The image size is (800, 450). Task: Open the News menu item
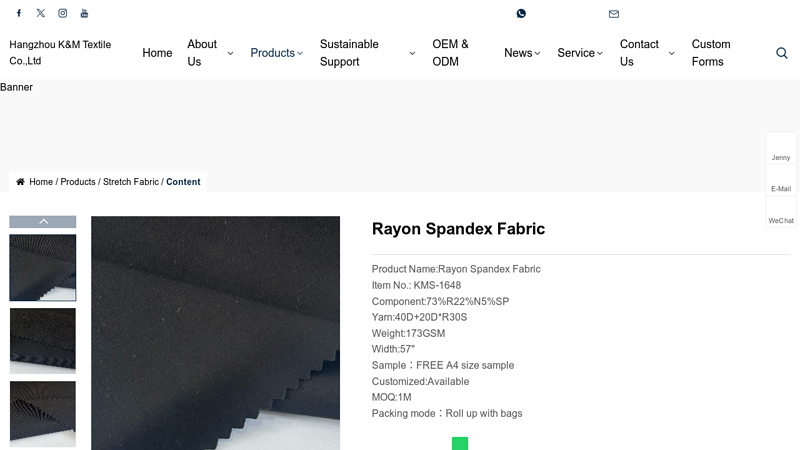coord(518,53)
